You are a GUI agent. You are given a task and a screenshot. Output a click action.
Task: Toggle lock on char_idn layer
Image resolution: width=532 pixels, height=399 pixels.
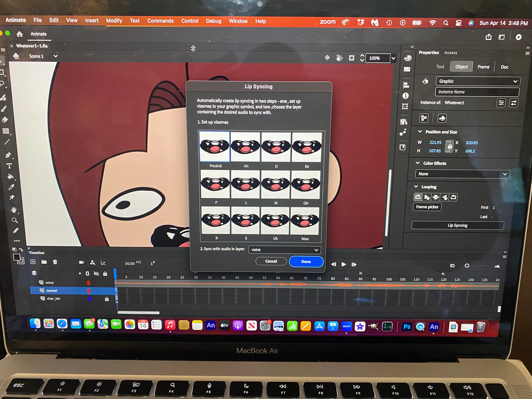[x=106, y=299]
